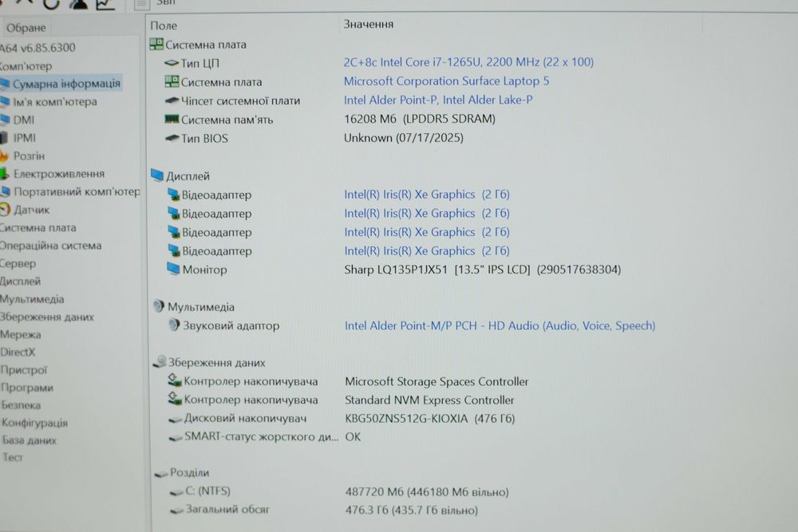This screenshot has width=798, height=532.
Task: Click the monitor icon of Дисплей group header
Action: pyautogui.click(x=157, y=175)
